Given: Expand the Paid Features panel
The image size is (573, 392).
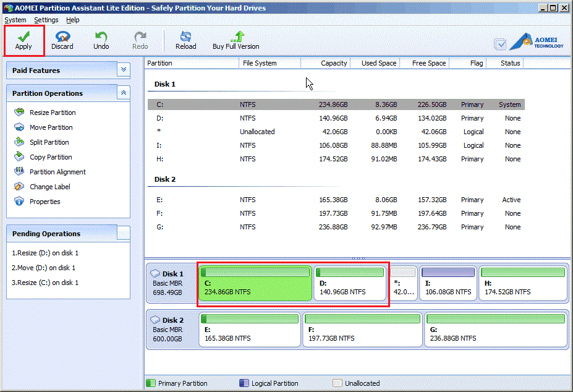Looking at the screenshot, I should [x=124, y=70].
